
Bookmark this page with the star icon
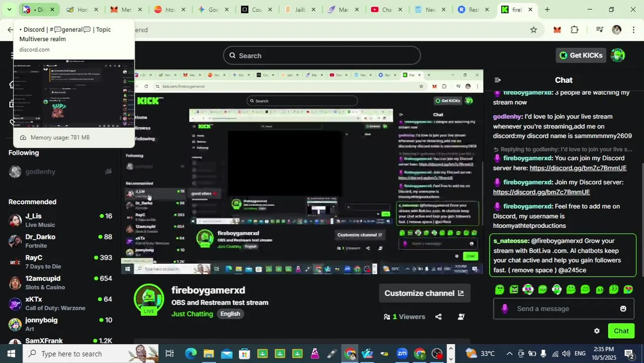pyautogui.click(x=533, y=30)
